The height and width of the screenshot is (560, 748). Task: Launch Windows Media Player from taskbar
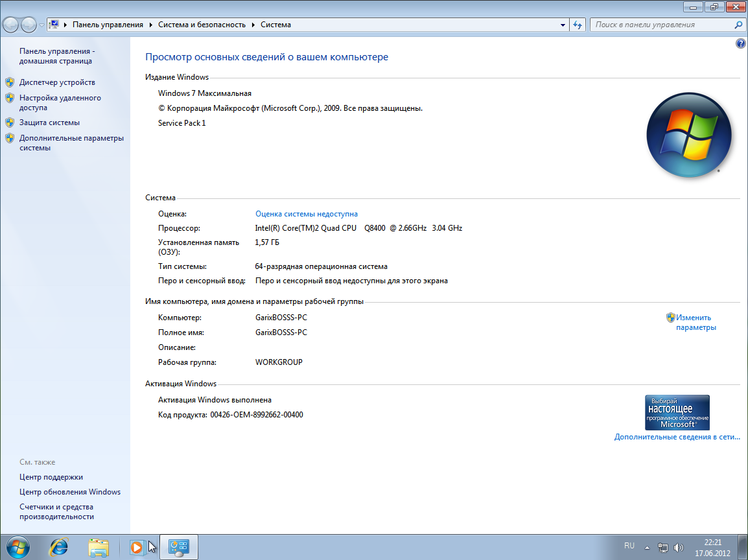pyautogui.click(x=136, y=547)
